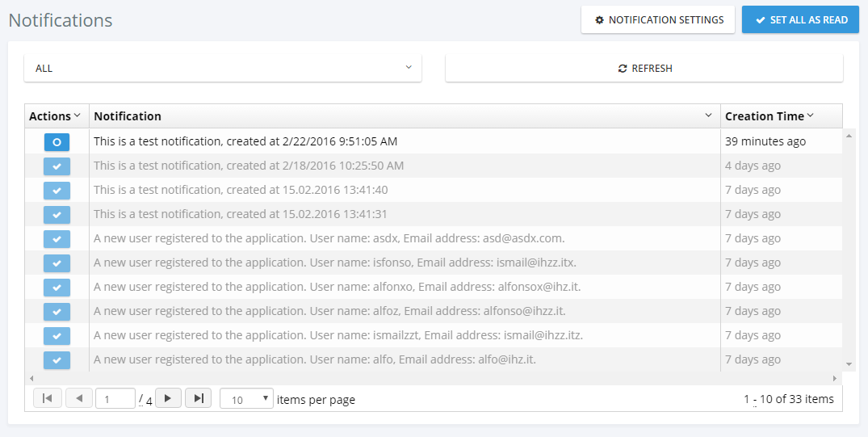Click the checkmark in the isfonso user row
This screenshot has width=868, height=437.
coord(57,263)
